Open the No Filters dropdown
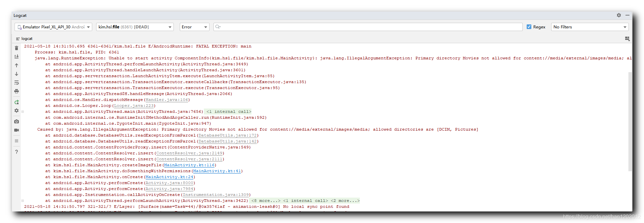644x223 pixels. 590,27
